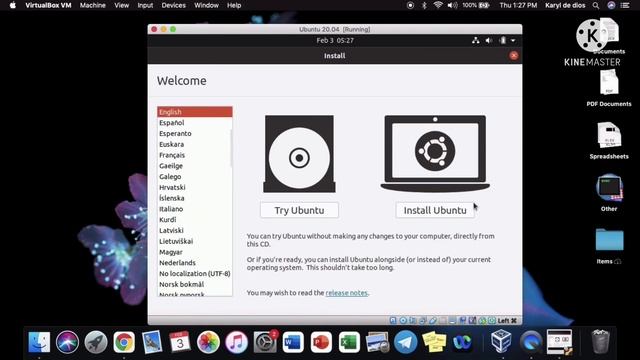The height and width of the screenshot is (360, 640).
Task: Open PowerPoint from the Dock
Action: pos(321,342)
